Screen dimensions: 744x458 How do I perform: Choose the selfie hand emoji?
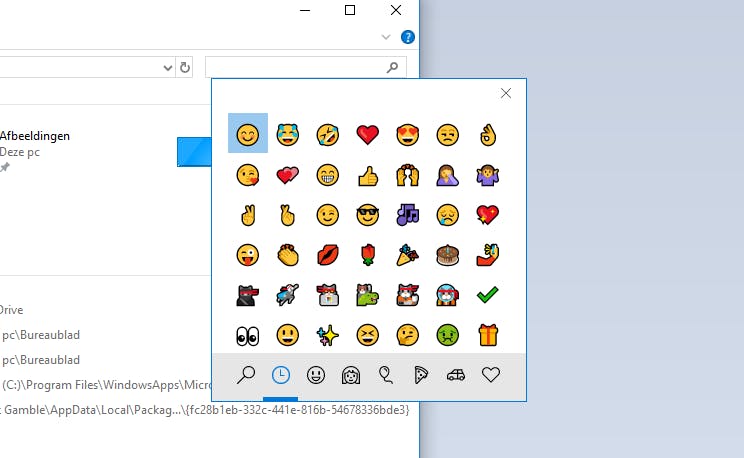tap(488, 255)
